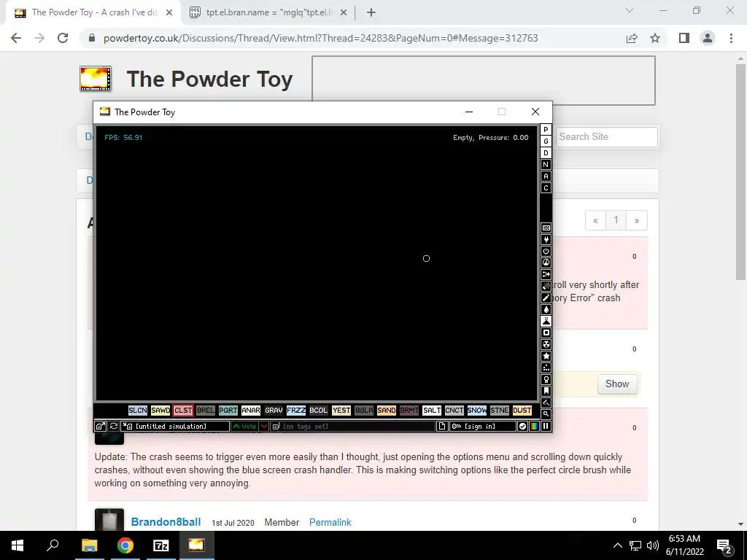
Task: Open Permalink for Brandon8ball's post
Action: [x=330, y=522]
